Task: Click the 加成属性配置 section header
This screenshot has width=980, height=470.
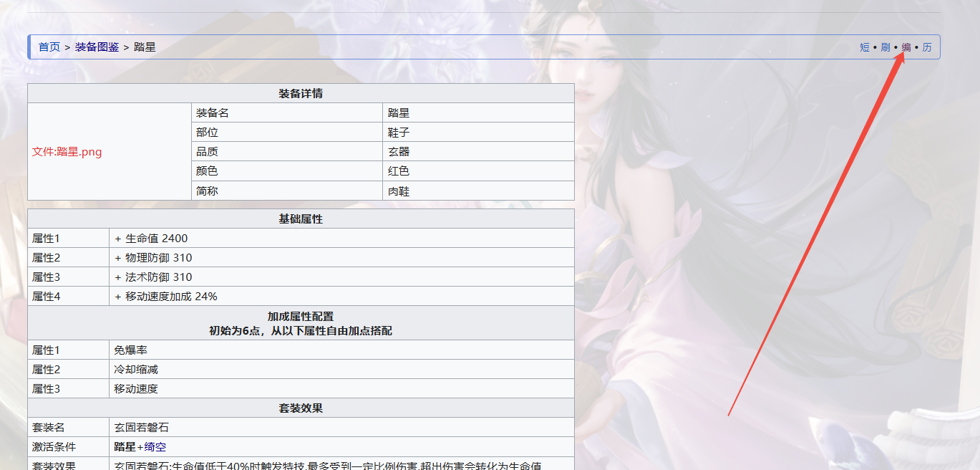Action: pyautogui.click(x=301, y=317)
